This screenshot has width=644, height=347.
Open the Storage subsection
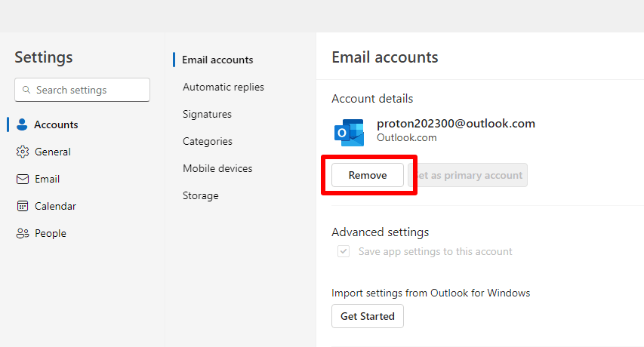pyautogui.click(x=200, y=195)
